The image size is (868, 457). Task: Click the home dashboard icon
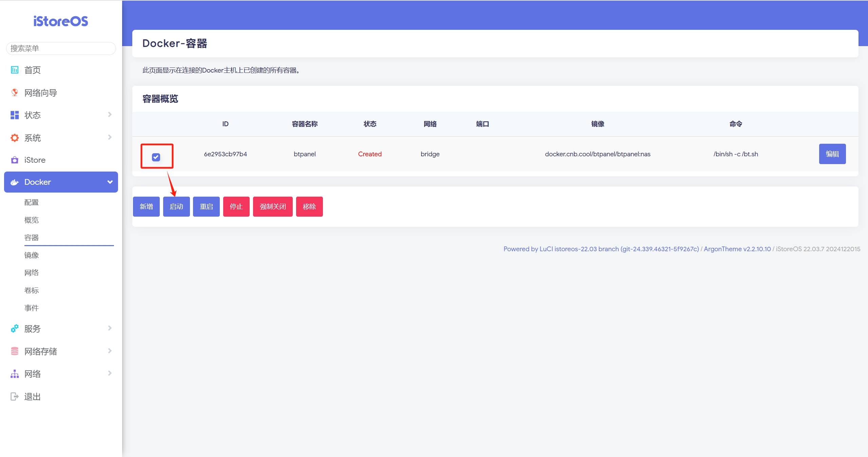pos(15,70)
